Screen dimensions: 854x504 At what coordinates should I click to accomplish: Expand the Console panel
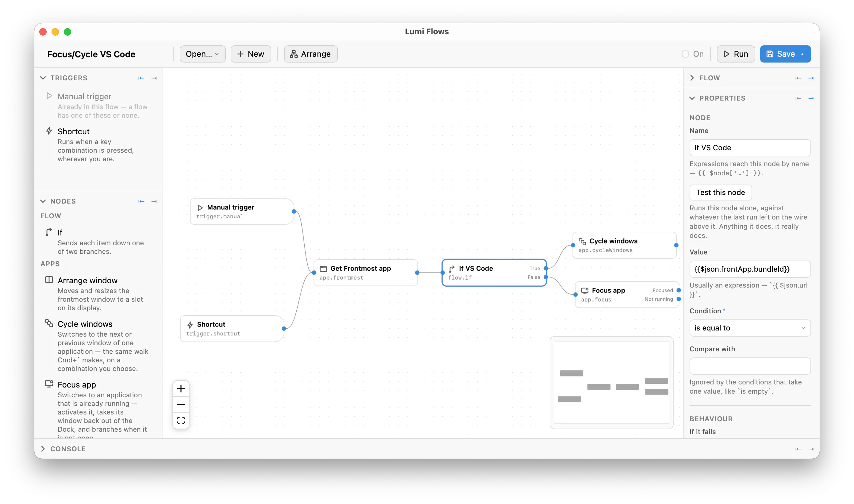point(43,449)
